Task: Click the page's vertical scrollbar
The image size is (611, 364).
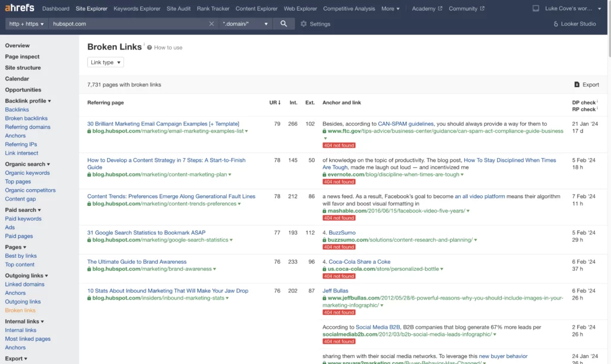Action: click(609, 29)
